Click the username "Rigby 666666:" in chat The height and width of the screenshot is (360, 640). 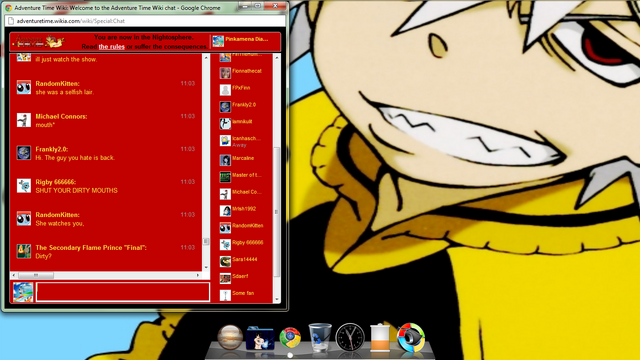click(x=56, y=182)
